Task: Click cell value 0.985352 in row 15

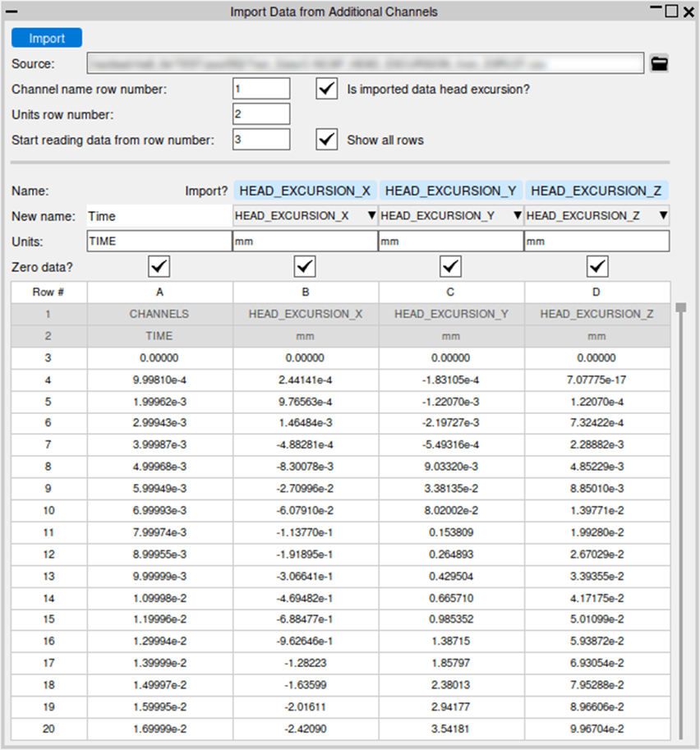Action: (x=451, y=619)
